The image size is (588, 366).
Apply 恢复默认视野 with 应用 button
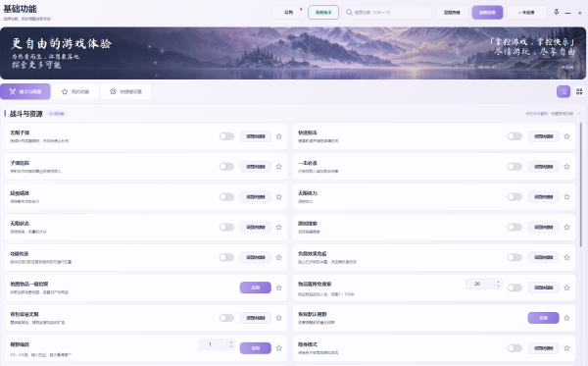(x=543, y=318)
